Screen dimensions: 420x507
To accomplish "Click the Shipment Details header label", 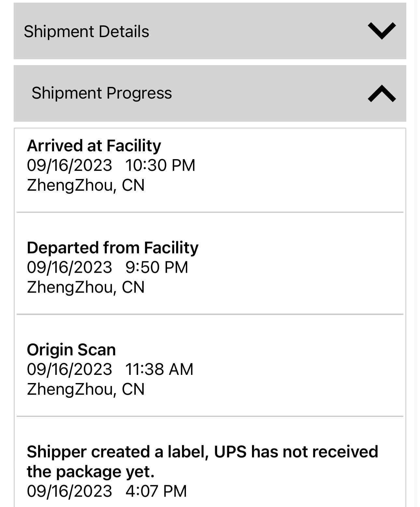I will (x=86, y=32).
